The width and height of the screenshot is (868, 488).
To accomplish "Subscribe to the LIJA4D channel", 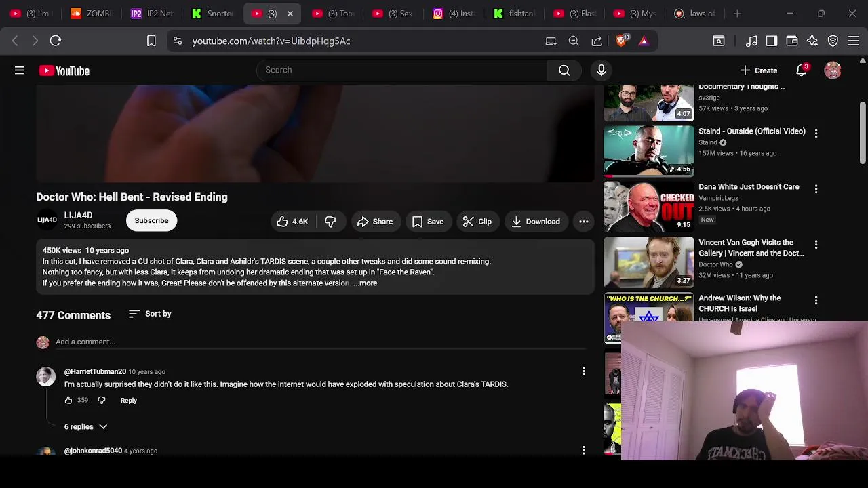I will pos(151,220).
